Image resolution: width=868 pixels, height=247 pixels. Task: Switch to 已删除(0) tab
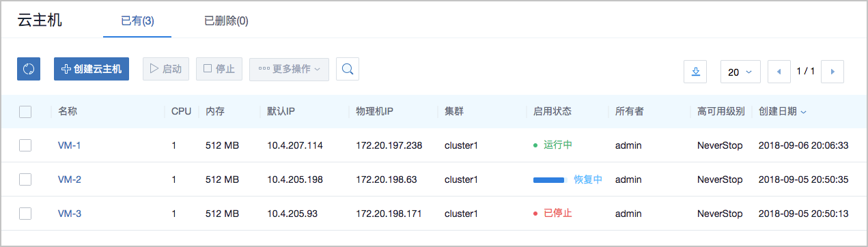226,20
